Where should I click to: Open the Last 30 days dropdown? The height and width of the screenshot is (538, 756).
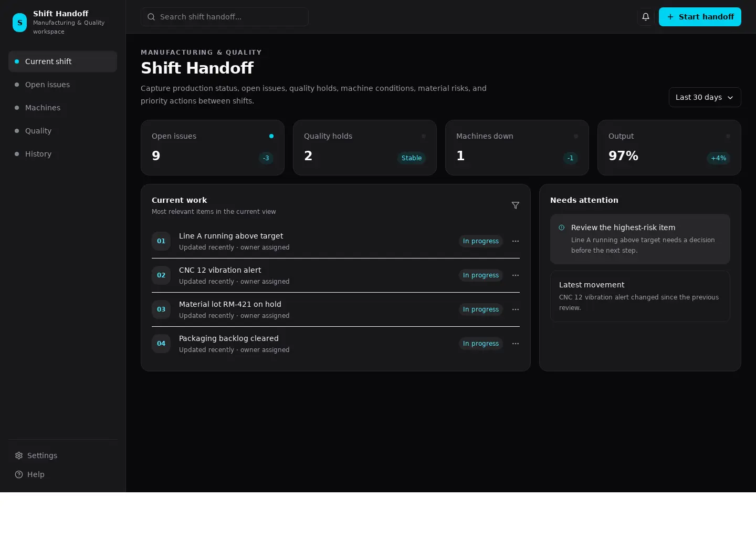pyautogui.click(x=705, y=97)
